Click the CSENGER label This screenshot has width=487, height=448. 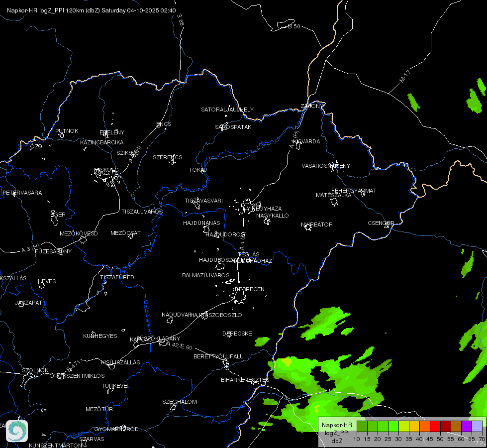pyautogui.click(x=381, y=223)
